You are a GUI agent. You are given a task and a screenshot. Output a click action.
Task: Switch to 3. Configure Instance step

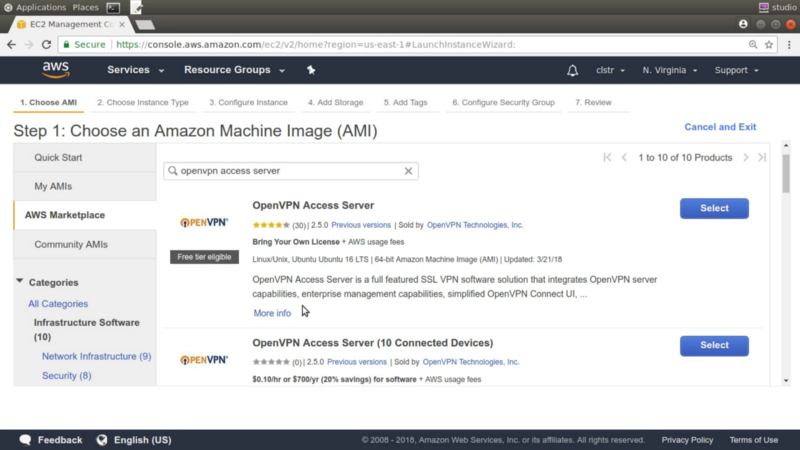click(248, 103)
